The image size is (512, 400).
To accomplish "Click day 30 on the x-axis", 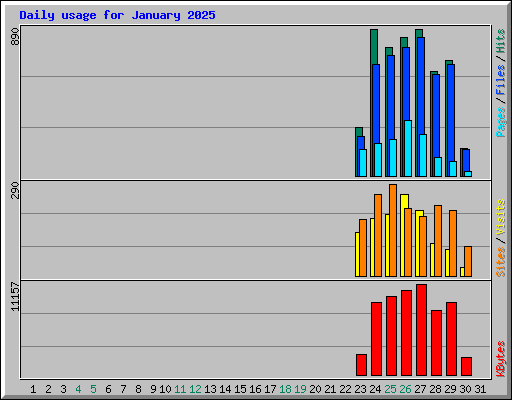I will (x=466, y=389).
